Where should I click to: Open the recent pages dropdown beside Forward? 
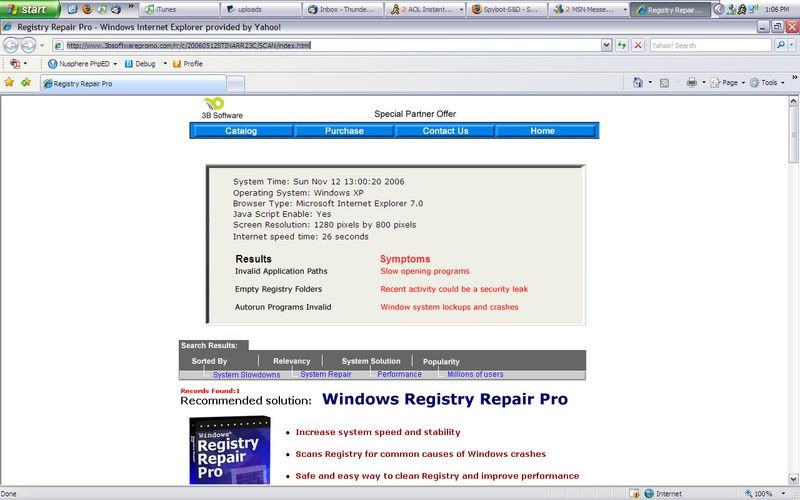[42, 45]
